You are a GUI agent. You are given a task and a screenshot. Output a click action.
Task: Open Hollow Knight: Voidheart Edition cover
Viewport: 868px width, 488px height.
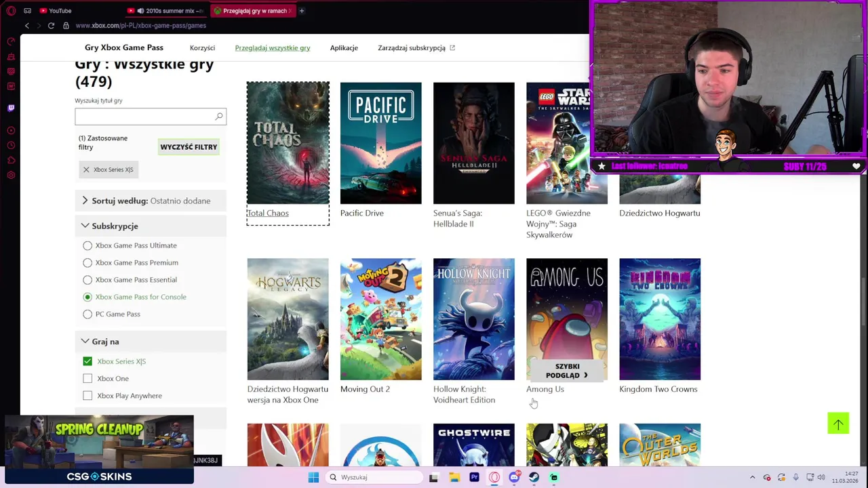(474, 319)
